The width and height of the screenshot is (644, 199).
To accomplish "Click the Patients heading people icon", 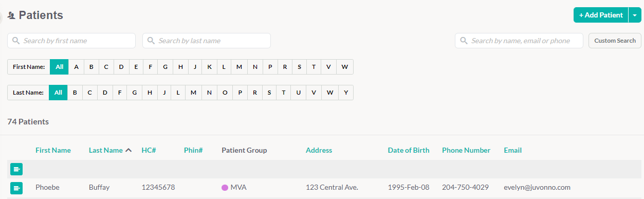I will [x=11, y=15].
